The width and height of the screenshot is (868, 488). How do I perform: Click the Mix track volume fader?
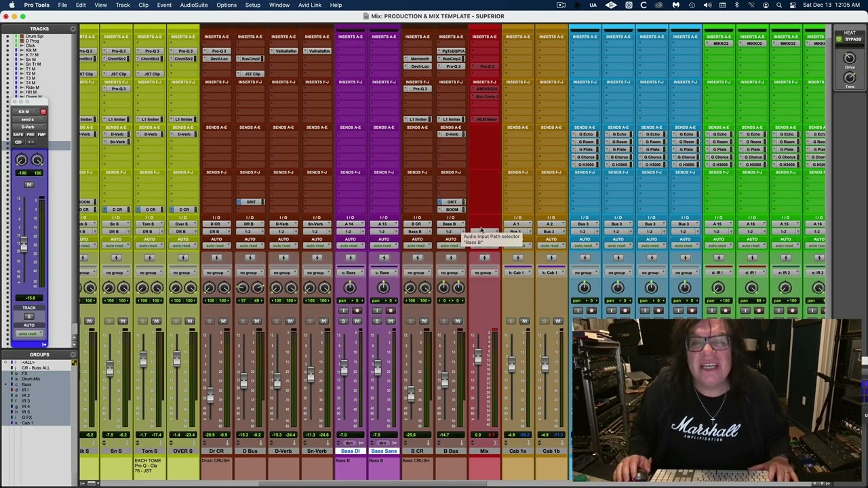478,355
